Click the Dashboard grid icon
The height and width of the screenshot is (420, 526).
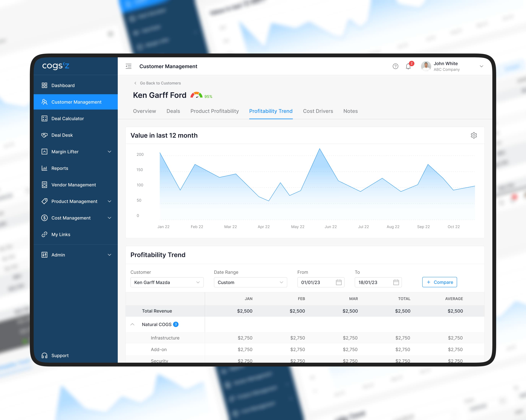point(44,85)
